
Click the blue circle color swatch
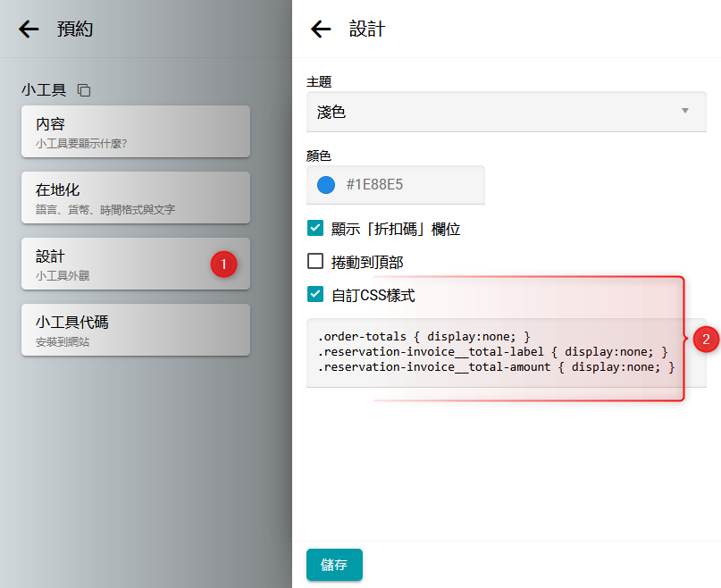(326, 185)
